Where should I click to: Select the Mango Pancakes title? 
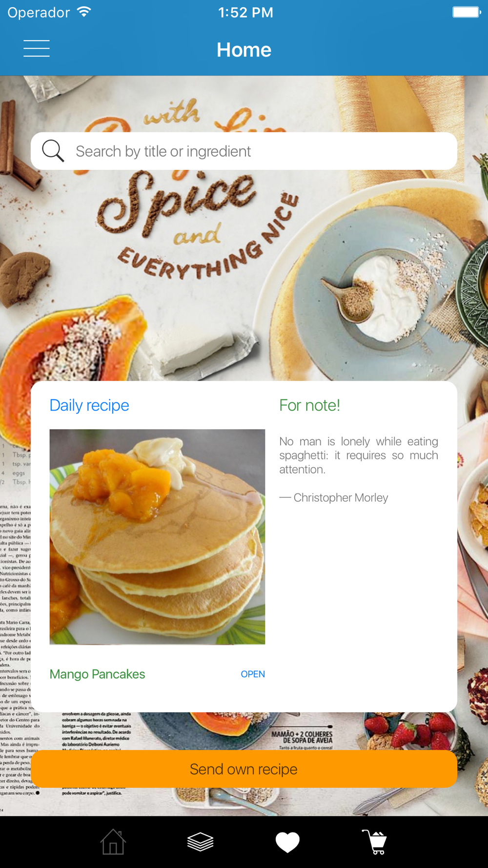pyautogui.click(x=97, y=674)
